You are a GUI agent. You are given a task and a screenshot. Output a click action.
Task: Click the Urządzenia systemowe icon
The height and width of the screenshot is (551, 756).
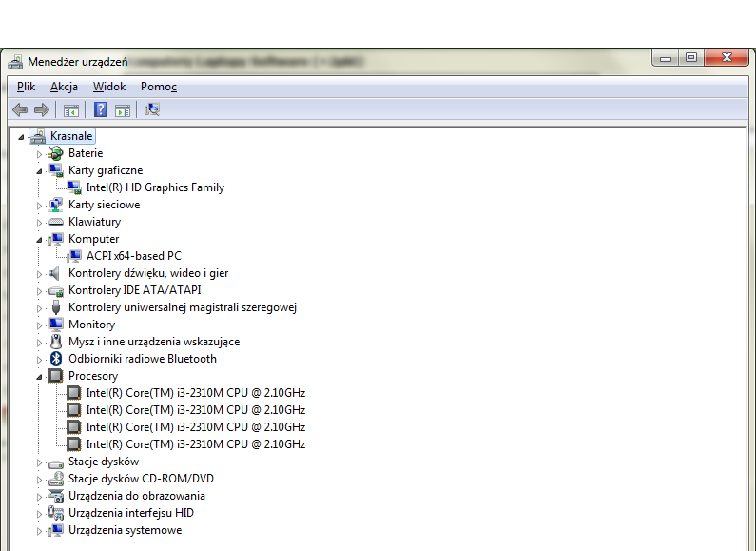(56, 530)
